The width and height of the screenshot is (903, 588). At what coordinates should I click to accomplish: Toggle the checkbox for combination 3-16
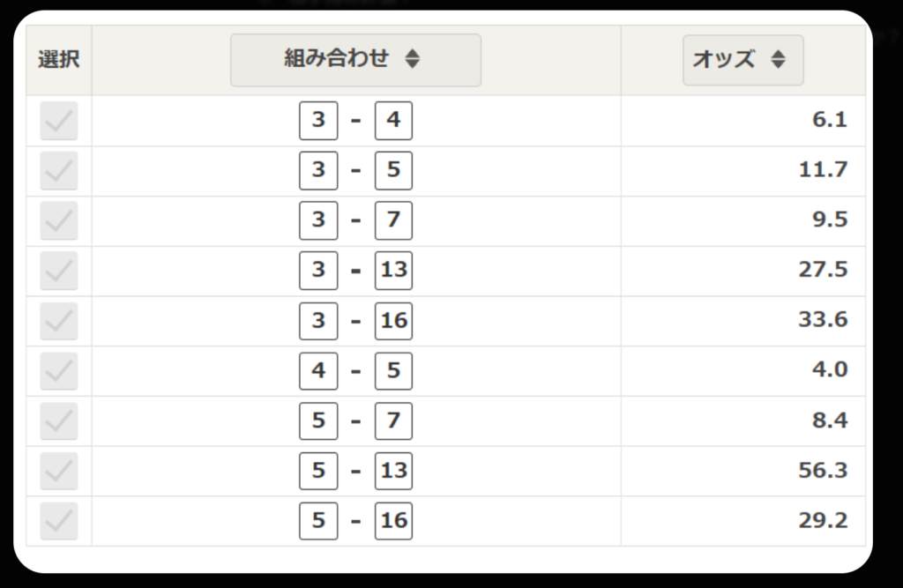[58, 321]
